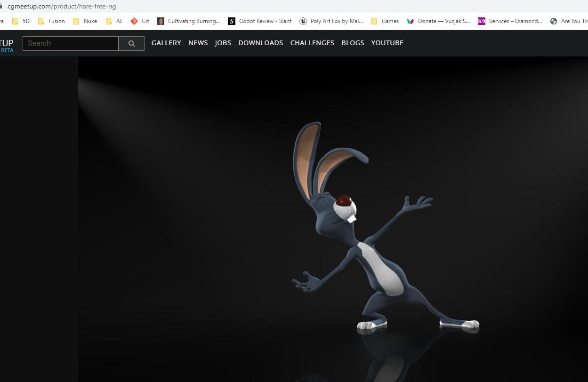Go to the CHALLENGES page

tap(312, 43)
